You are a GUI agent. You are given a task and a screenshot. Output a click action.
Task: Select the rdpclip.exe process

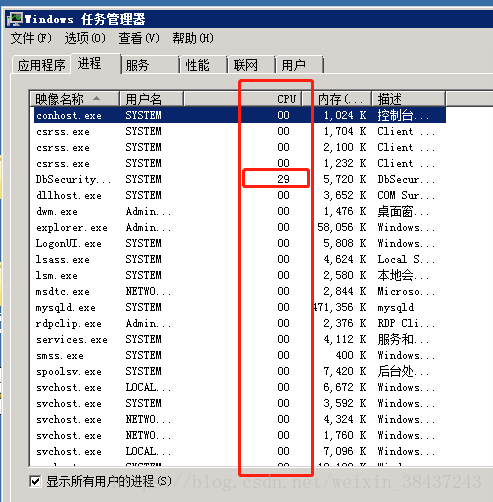point(240,323)
